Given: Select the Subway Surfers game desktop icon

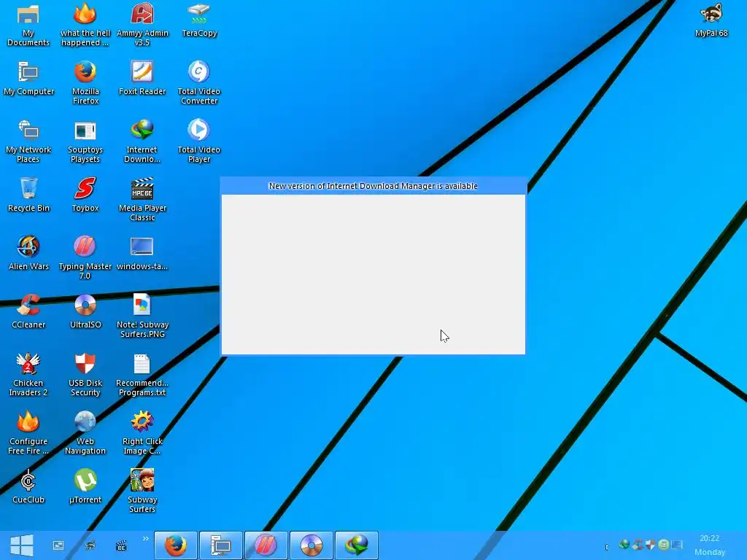Looking at the screenshot, I should pos(142,491).
